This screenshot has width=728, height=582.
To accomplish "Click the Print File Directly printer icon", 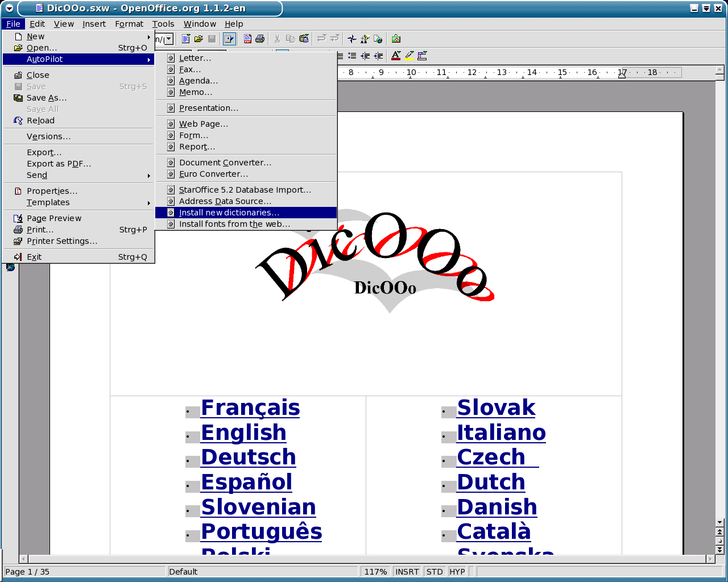I will pyautogui.click(x=260, y=39).
